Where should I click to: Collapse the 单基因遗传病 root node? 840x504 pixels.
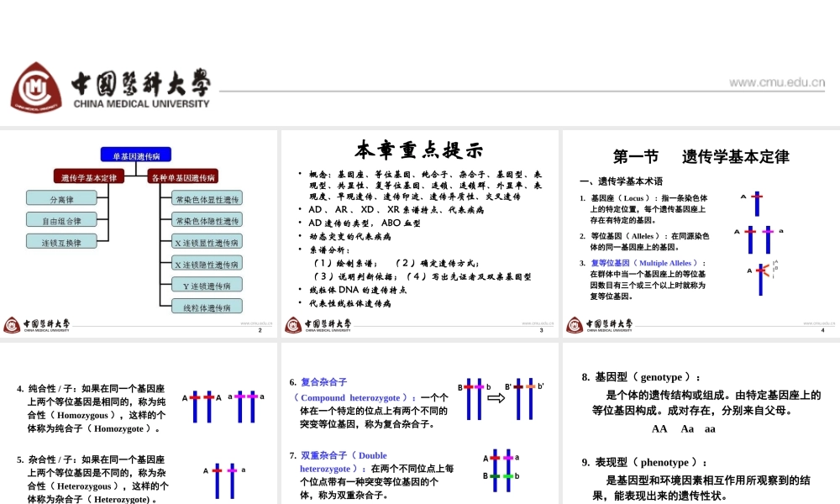138,154
